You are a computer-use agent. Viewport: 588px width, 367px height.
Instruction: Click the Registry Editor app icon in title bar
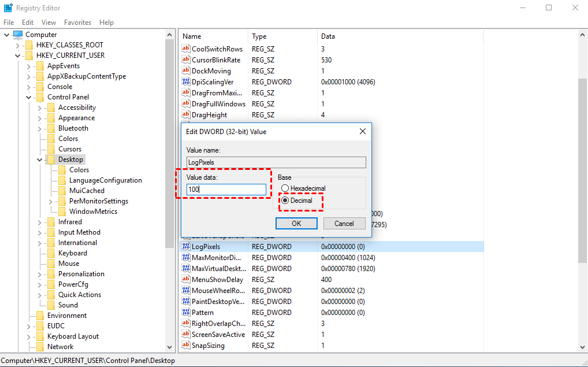(8, 8)
